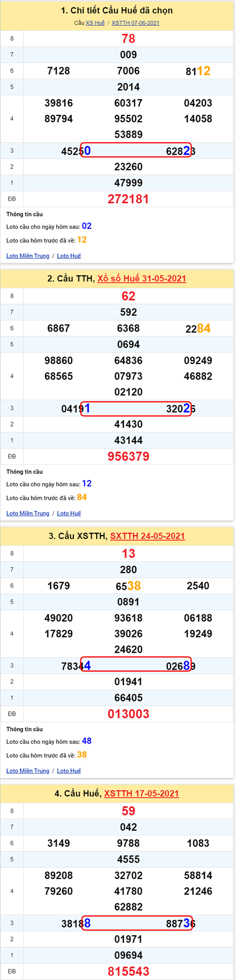Select special prize number 815543
The height and width of the screenshot is (980, 236).
pyautogui.click(x=128, y=971)
